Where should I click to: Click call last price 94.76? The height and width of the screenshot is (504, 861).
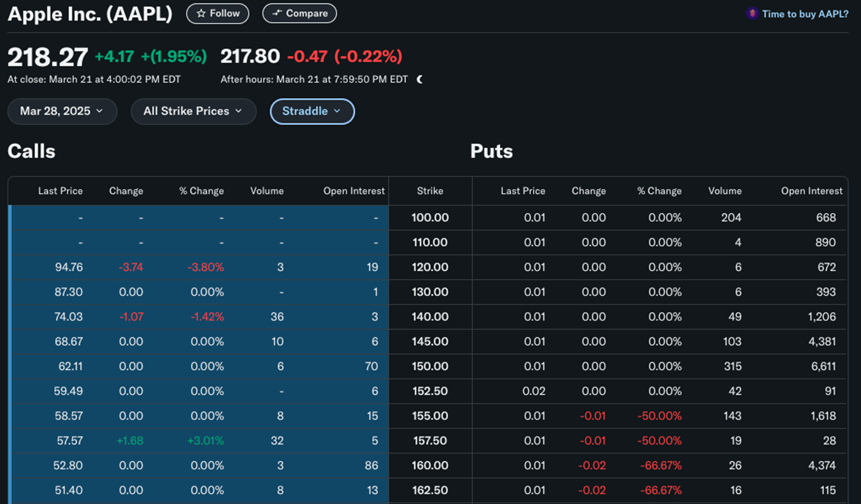coord(69,267)
